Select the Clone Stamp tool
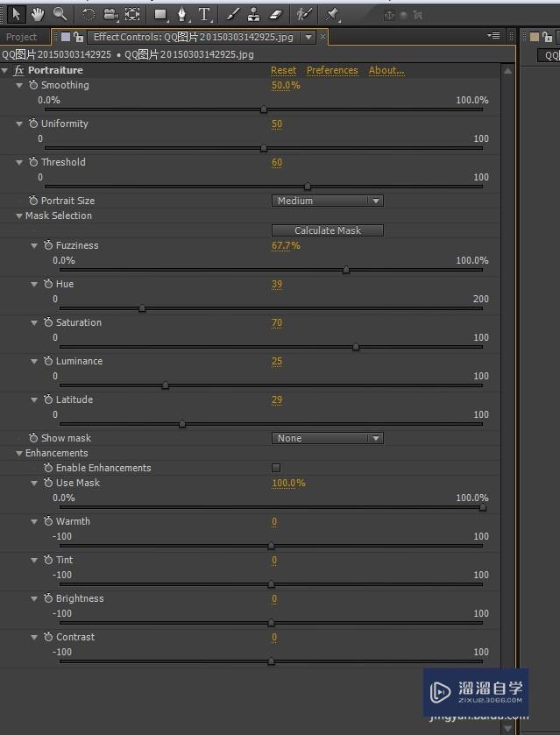Viewport: 560px width, 735px height. click(254, 14)
